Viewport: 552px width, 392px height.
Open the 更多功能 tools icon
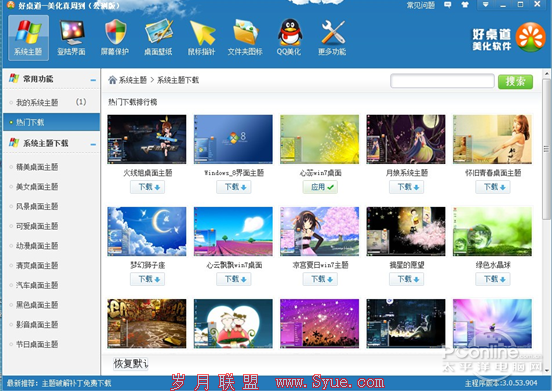point(332,38)
